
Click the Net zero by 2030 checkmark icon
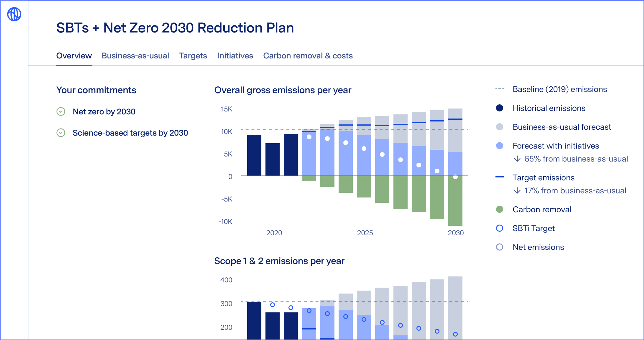click(x=61, y=111)
